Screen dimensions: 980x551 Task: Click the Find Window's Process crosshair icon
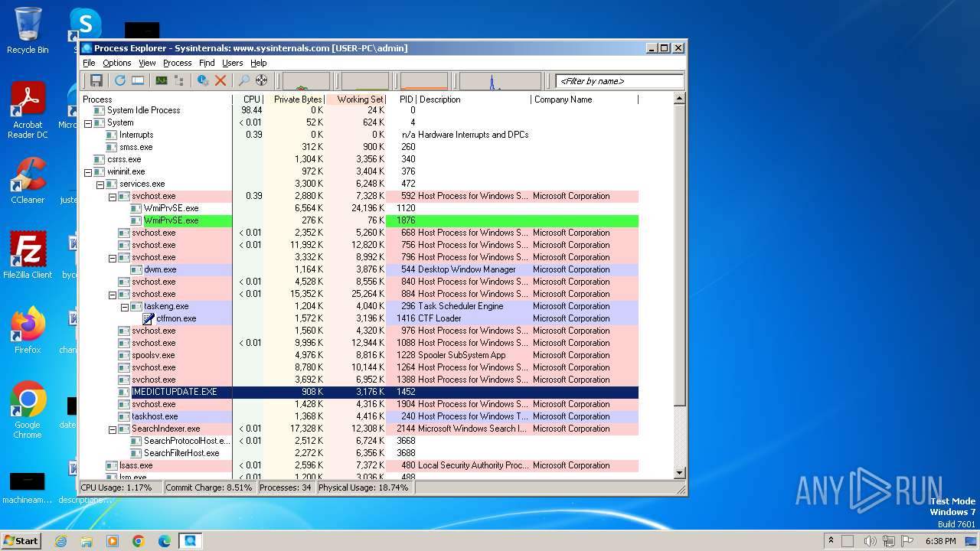[262, 80]
